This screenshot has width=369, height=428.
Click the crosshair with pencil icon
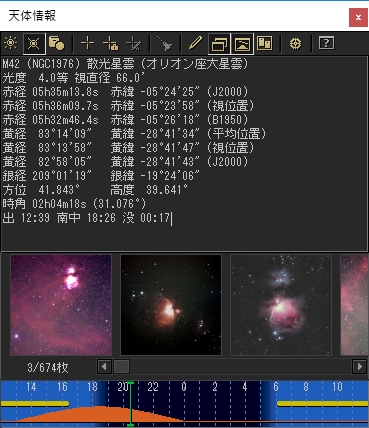134,43
